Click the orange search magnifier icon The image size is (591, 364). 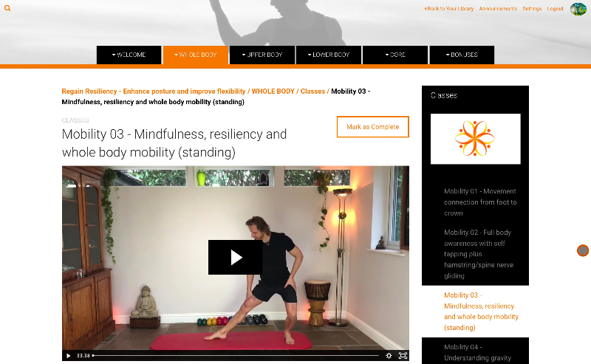click(x=7, y=8)
